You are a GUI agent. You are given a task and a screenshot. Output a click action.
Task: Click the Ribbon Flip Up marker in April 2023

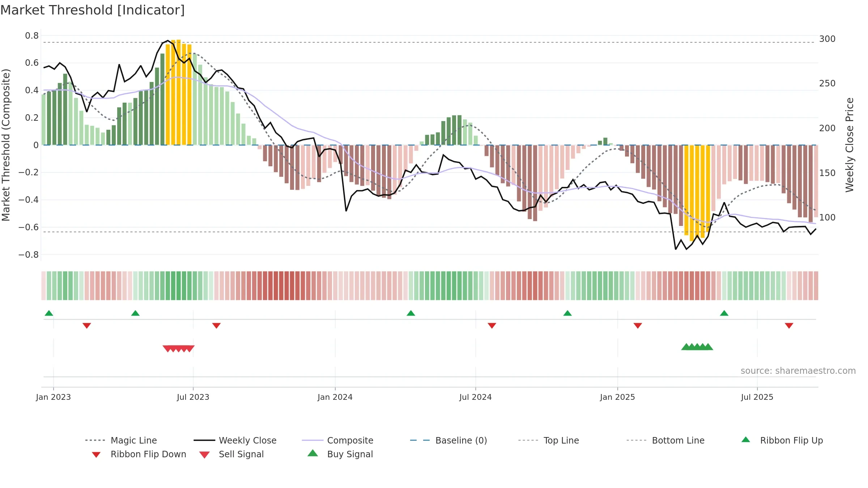pyautogui.click(x=135, y=313)
